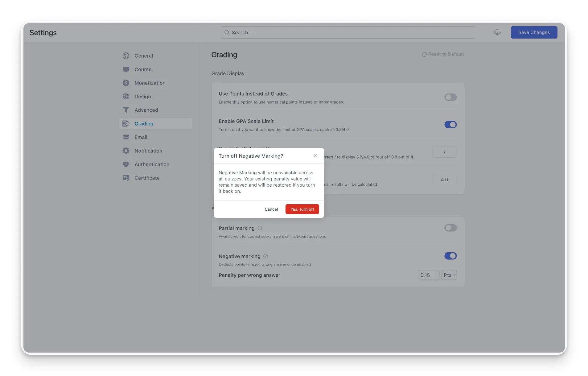
Task: Open the General settings section
Action: [155, 56]
